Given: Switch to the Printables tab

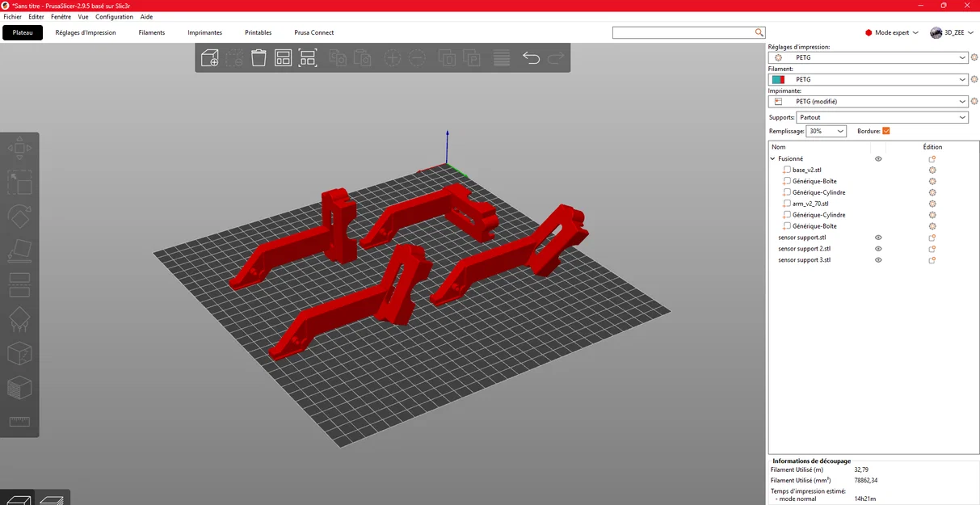Looking at the screenshot, I should pos(259,32).
